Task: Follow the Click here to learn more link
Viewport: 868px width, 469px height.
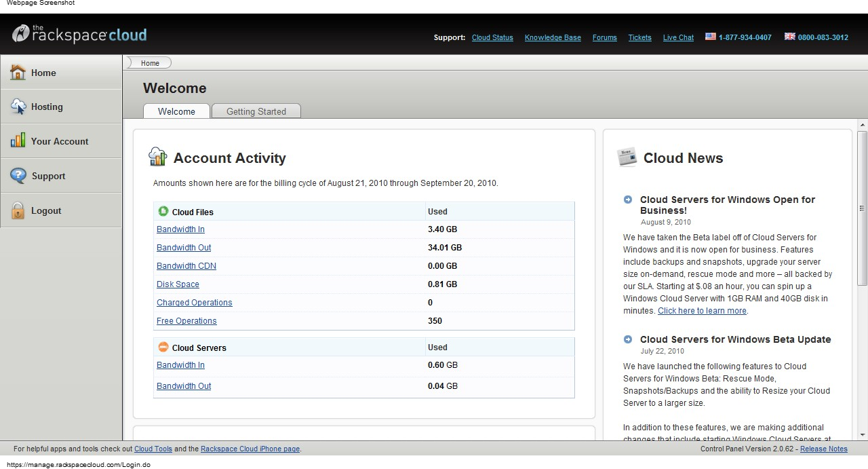Action: 702,311
